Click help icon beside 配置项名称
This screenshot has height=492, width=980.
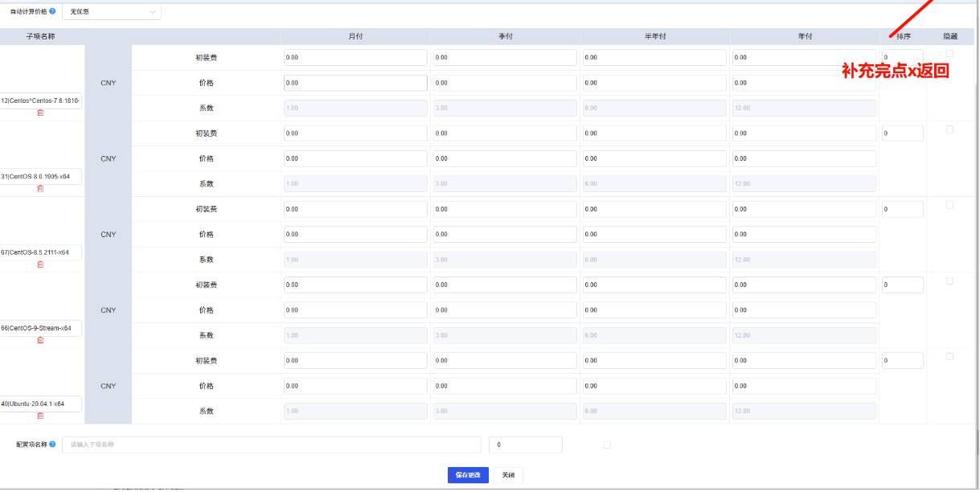[x=52, y=445]
